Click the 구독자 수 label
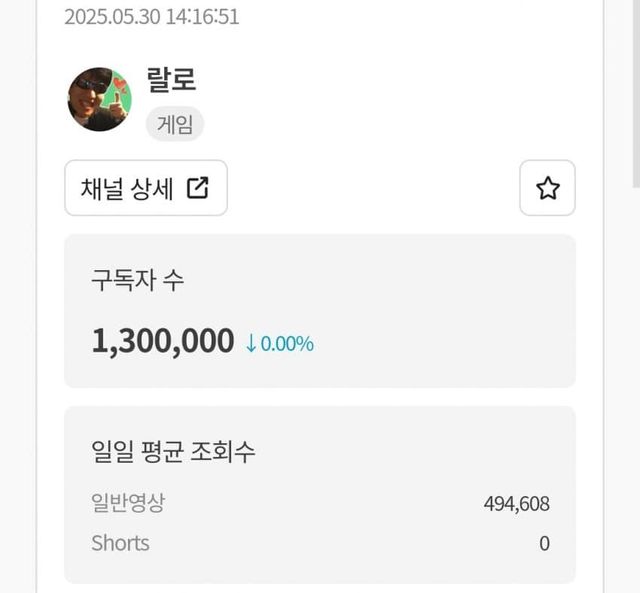 [137, 281]
